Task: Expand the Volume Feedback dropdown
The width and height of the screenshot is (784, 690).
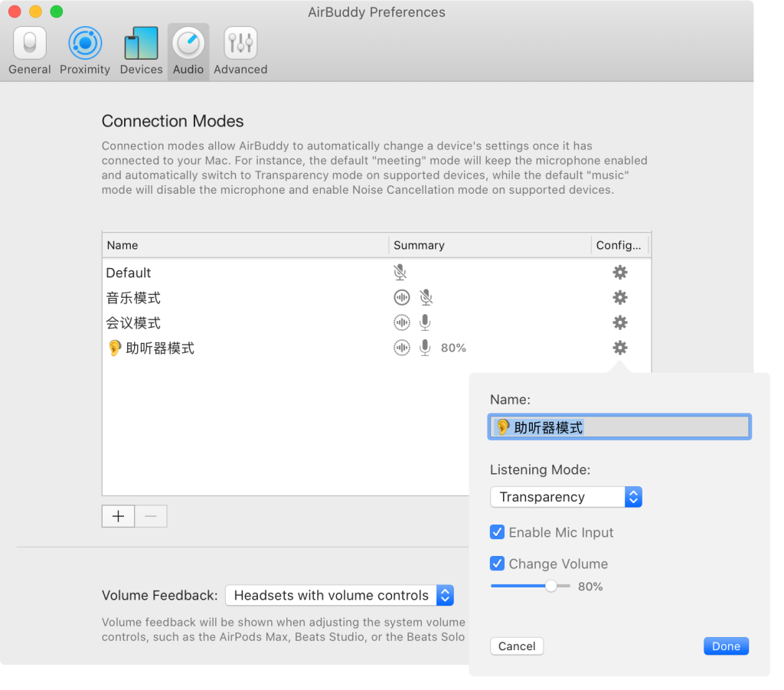Action: pyautogui.click(x=339, y=595)
